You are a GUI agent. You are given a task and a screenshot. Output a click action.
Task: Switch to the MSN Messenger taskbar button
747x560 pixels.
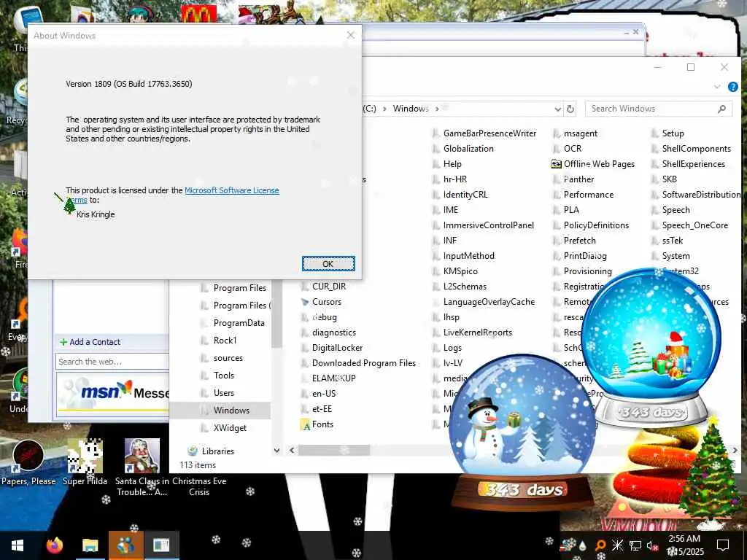[x=125, y=545]
